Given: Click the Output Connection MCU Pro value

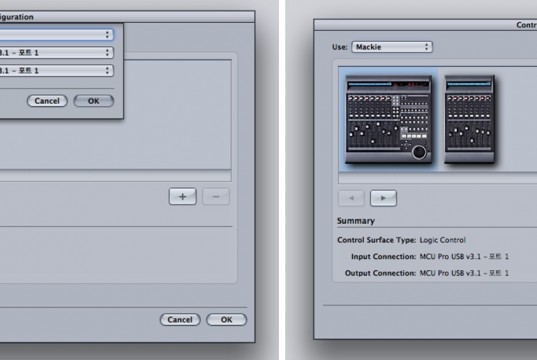Looking at the screenshot, I should pyautogui.click(x=464, y=273).
